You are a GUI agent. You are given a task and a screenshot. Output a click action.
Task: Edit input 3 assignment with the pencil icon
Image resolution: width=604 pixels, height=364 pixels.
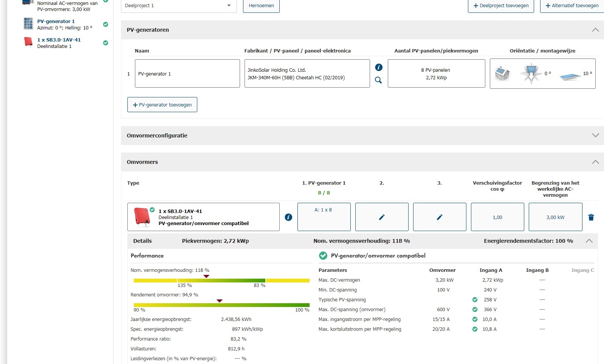[x=440, y=217]
